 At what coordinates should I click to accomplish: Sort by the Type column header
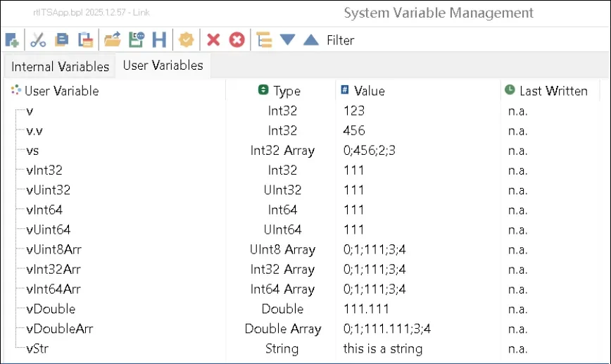pos(286,91)
